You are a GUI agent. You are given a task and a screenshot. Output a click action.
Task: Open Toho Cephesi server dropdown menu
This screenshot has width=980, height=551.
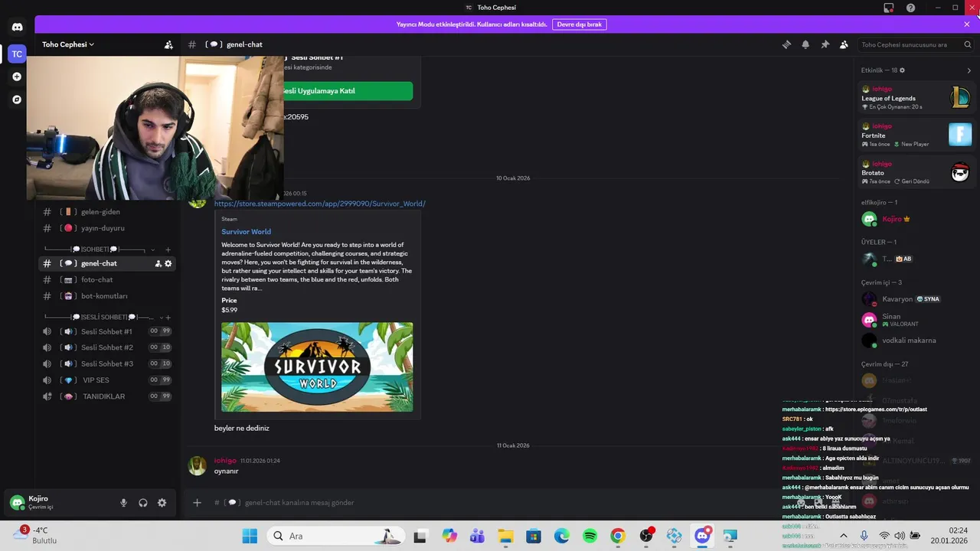pos(68,44)
